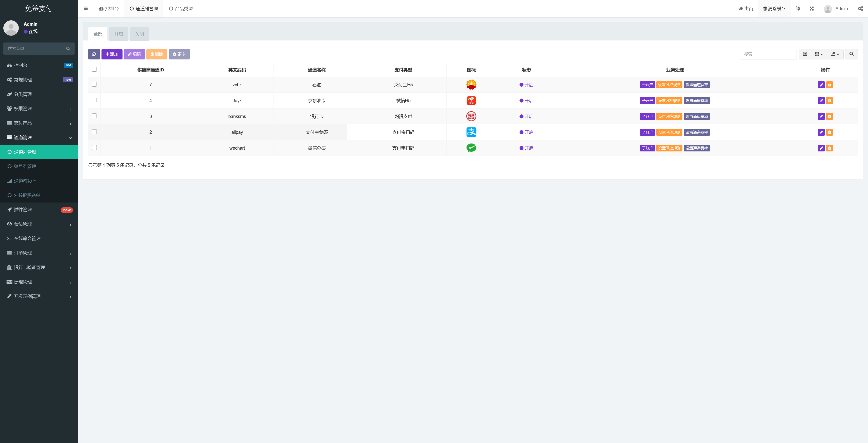
Task: Toggle the 开启 status of Jdyk row
Action: (526, 101)
